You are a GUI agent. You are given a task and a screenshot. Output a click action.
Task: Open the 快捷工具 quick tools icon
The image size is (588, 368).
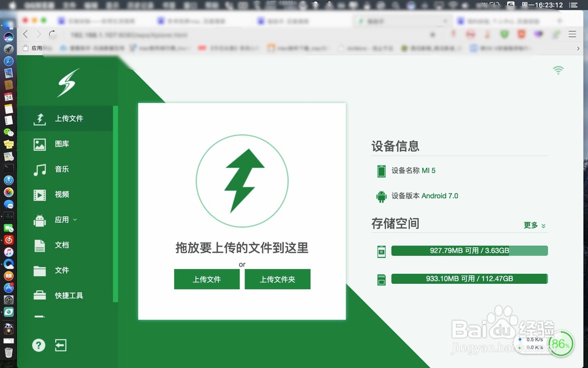39,295
